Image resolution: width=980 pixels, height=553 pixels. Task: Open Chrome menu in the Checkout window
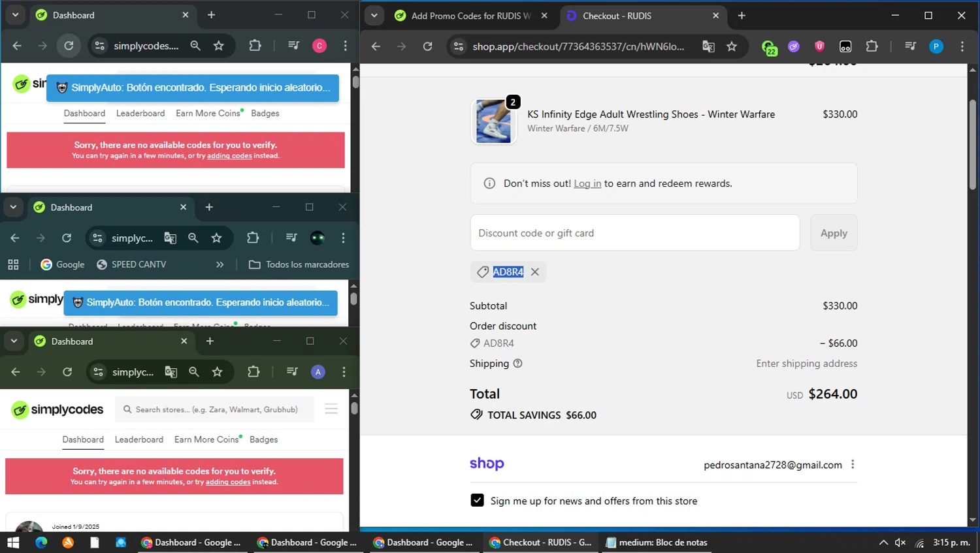962,46
